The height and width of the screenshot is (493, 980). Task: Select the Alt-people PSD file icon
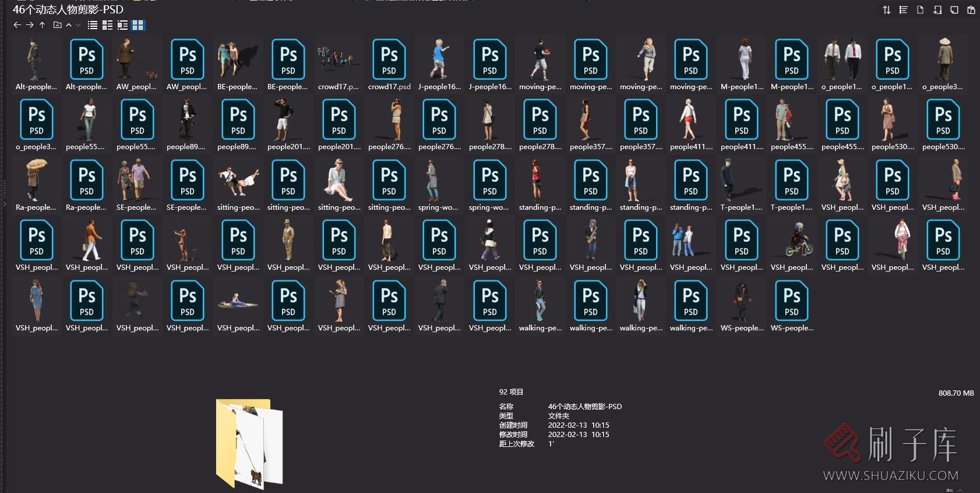87,59
